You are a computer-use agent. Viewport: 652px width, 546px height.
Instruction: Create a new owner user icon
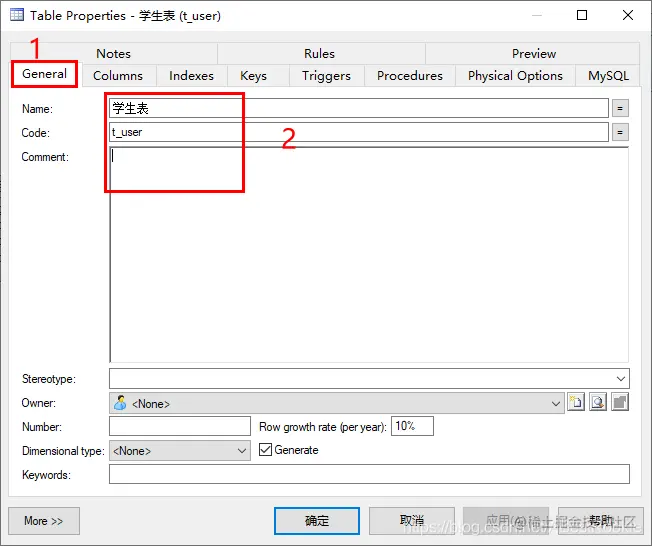[x=576, y=403]
